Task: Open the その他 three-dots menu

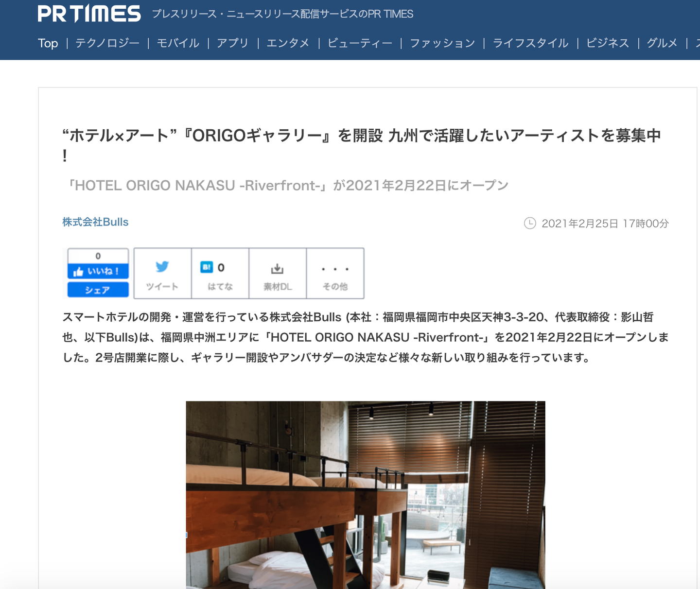Action: [x=335, y=273]
